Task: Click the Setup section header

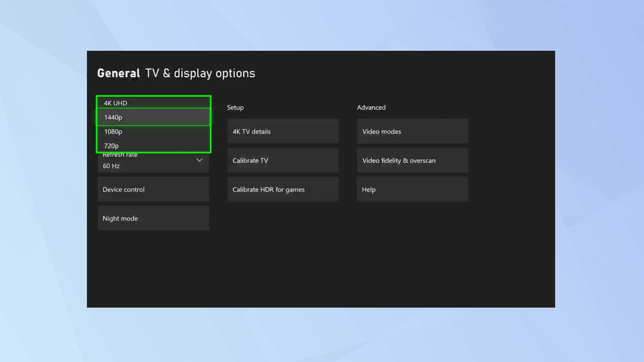Action: 235,107
